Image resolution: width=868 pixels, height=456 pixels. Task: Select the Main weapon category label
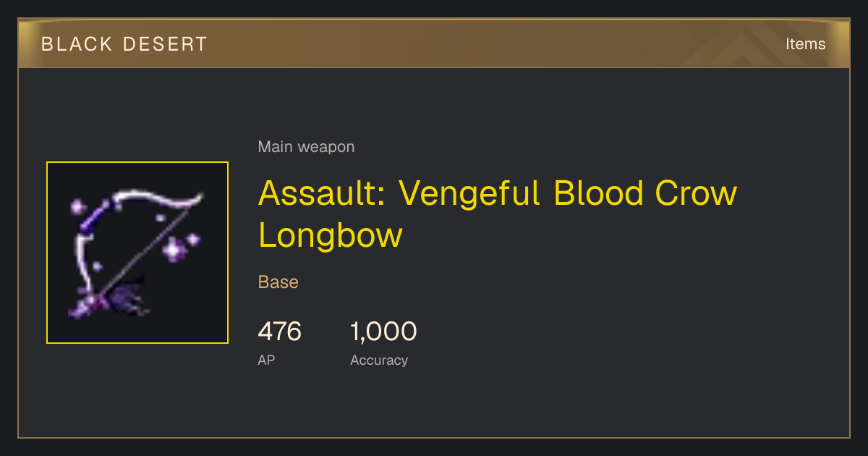click(x=306, y=147)
